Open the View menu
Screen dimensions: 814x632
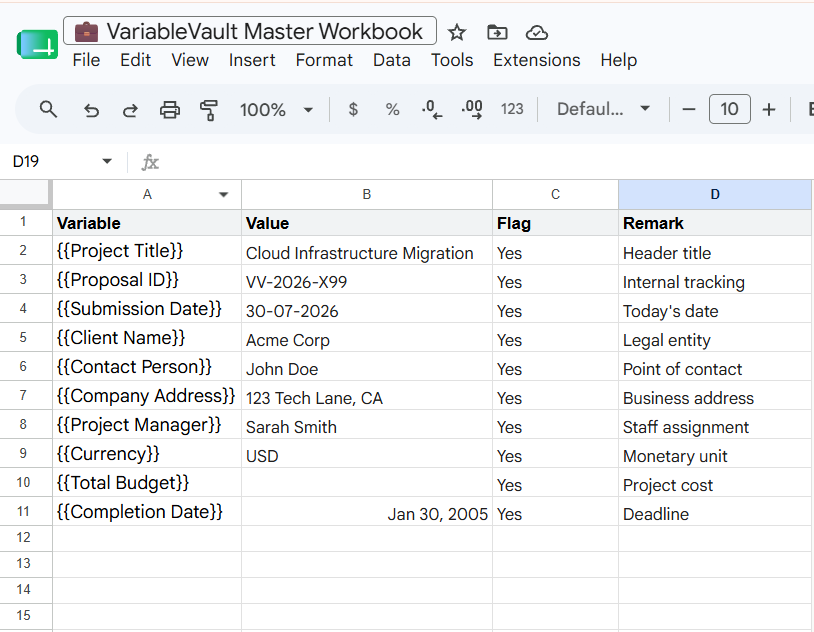(190, 60)
